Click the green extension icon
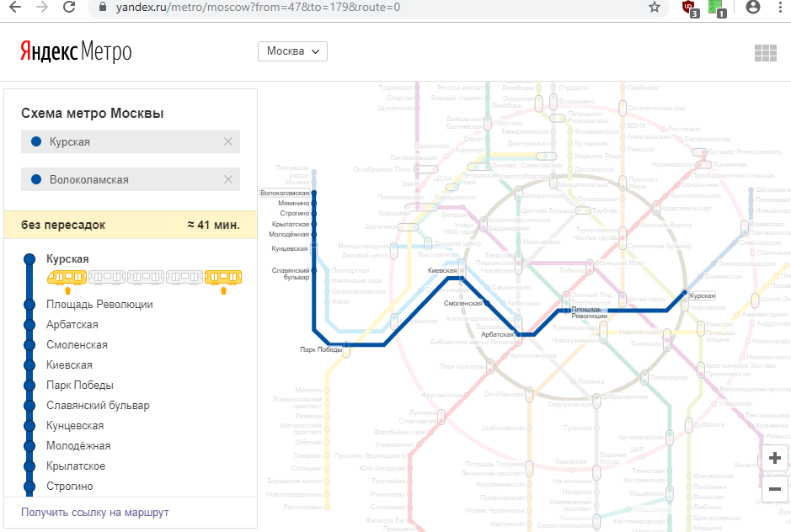791x532 pixels. [716, 8]
